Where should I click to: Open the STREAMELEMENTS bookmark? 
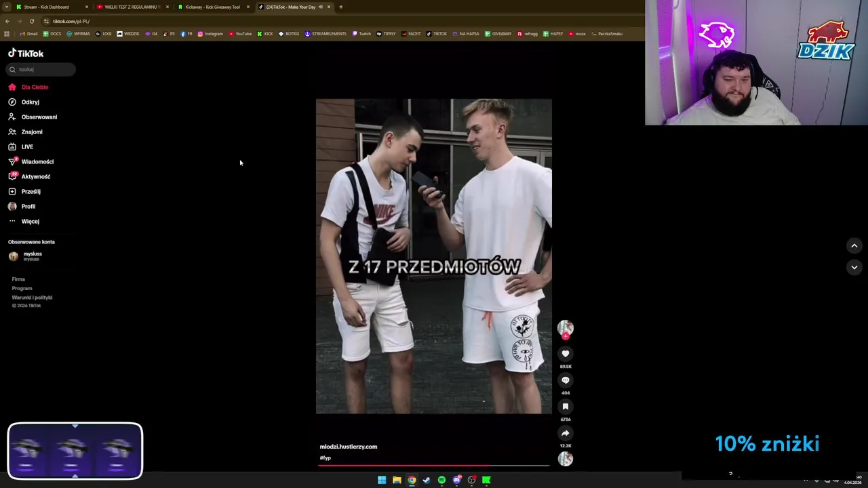[325, 34]
